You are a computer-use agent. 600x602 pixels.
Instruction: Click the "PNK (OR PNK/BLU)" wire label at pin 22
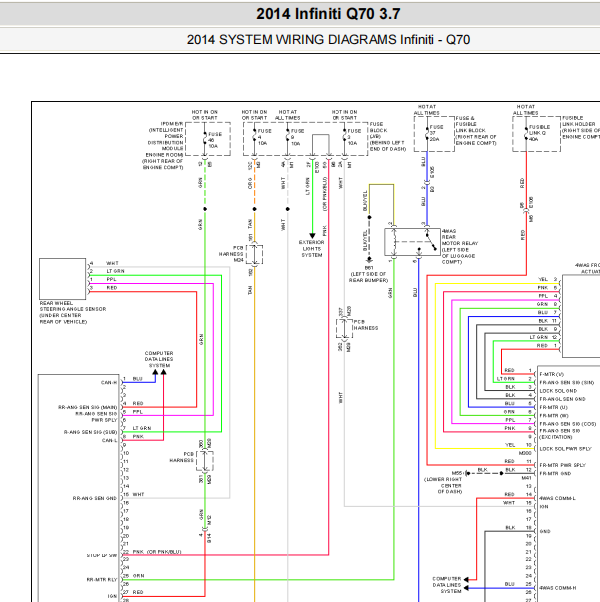point(157,552)
